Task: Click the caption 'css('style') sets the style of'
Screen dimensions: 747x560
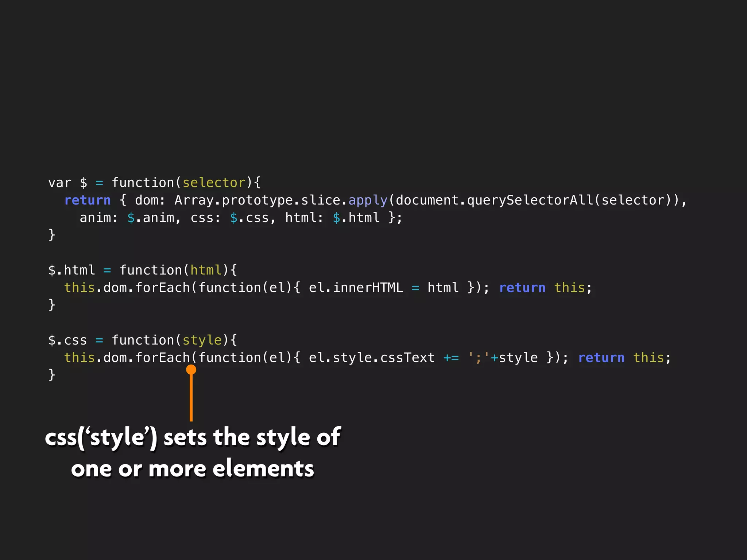Action: pos(193,437)
